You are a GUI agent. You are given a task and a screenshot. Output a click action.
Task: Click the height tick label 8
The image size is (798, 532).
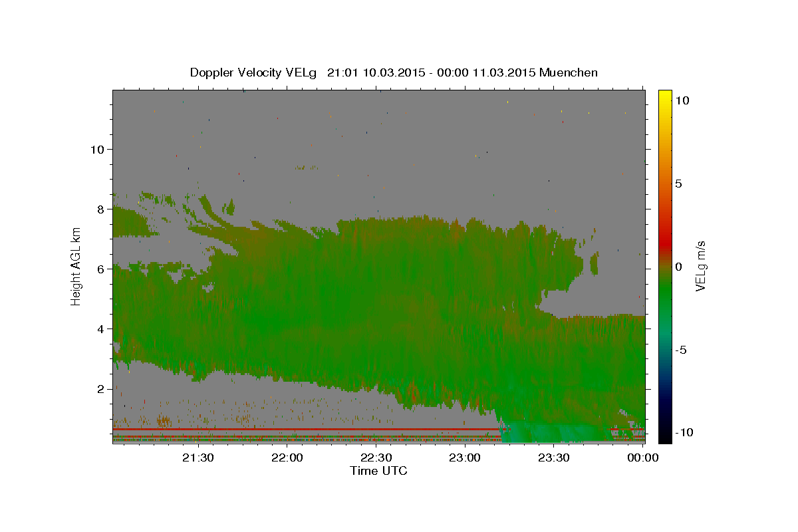coord(102,209)
